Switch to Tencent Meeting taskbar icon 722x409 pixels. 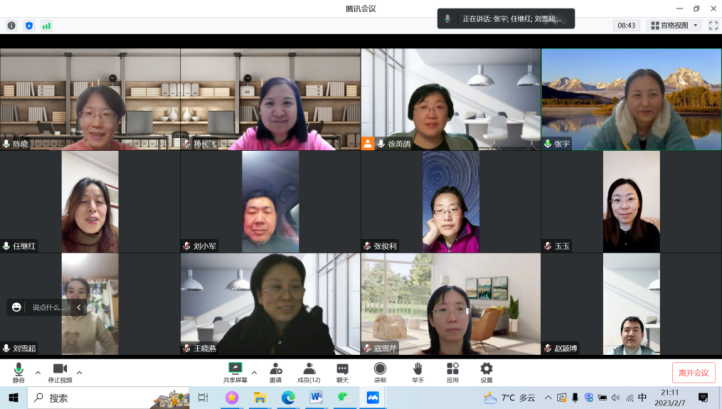click(x=373, y=397)
